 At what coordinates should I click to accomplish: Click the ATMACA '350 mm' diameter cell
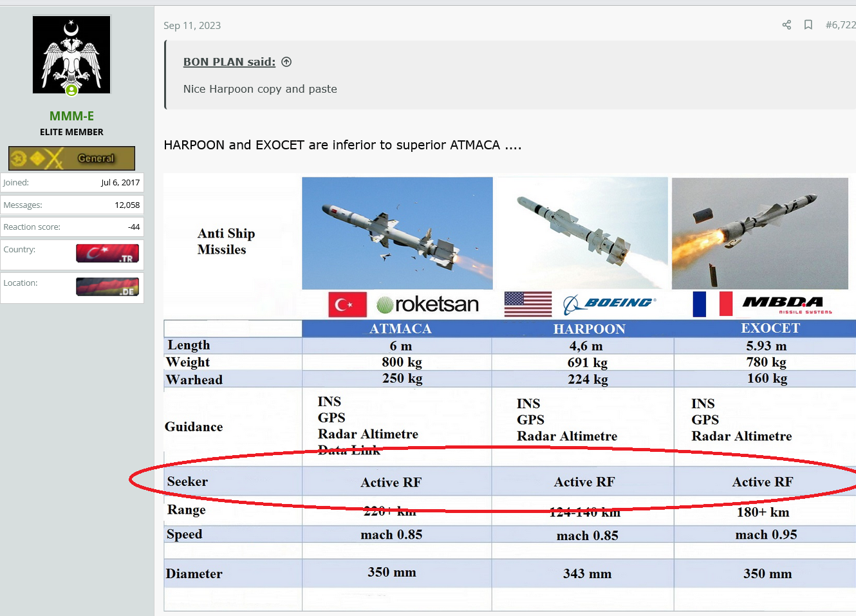coord(392,572)
